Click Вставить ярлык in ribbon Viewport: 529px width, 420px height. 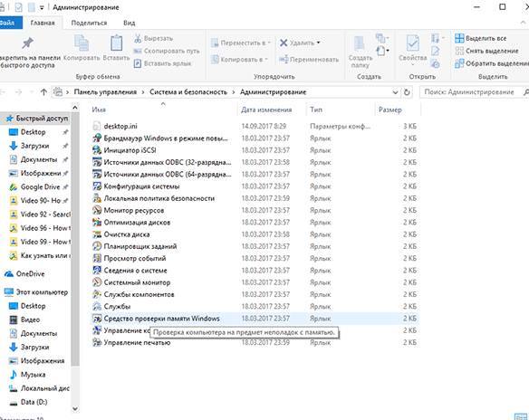163,63
